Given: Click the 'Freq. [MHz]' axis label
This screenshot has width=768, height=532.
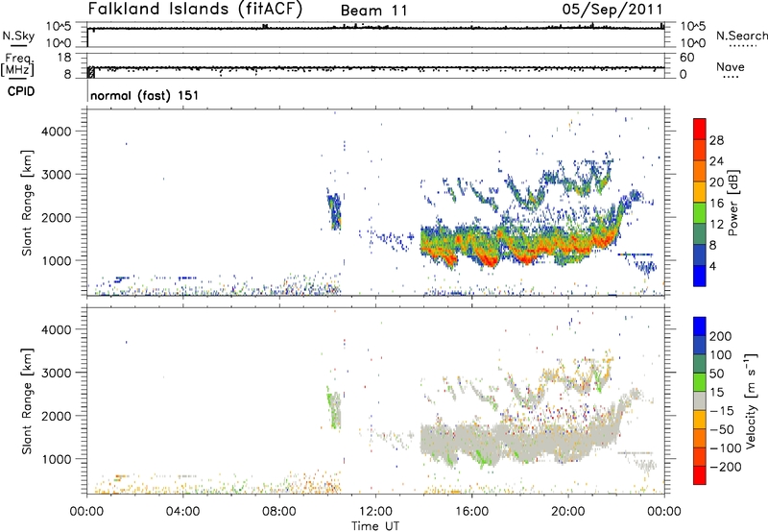Looking at the screenshot, I should tap(17, 65).
